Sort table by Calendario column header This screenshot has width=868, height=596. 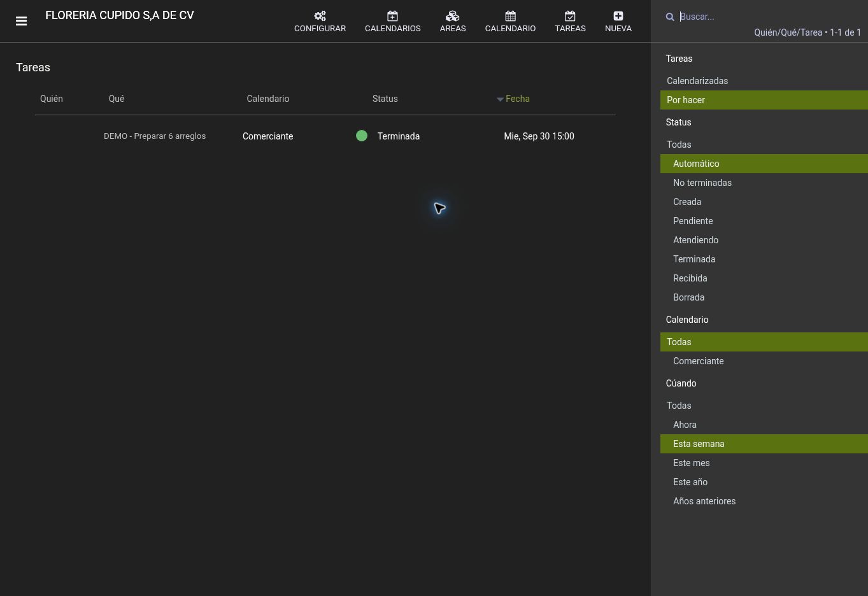click(x=268, y=99)
